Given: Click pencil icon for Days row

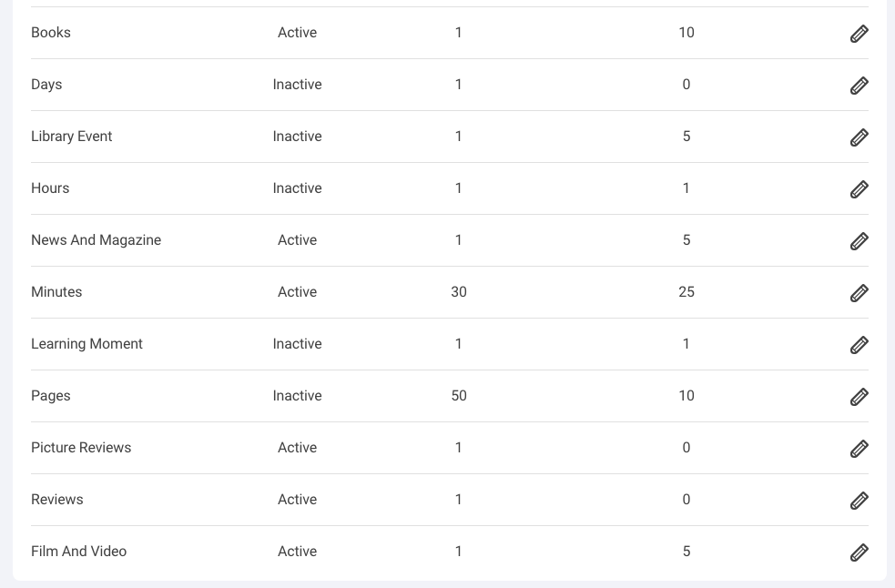Looking at the screenshot, I should coord(859,86).
